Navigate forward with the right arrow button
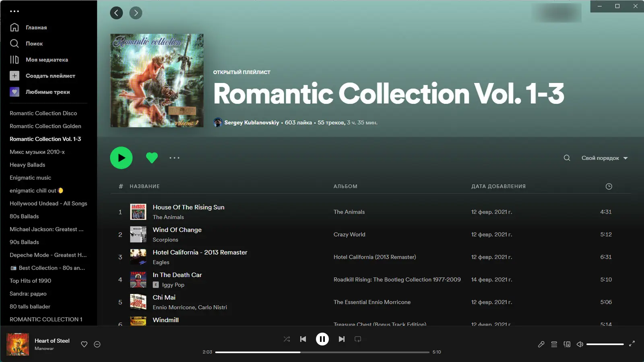 click(136, 13)
